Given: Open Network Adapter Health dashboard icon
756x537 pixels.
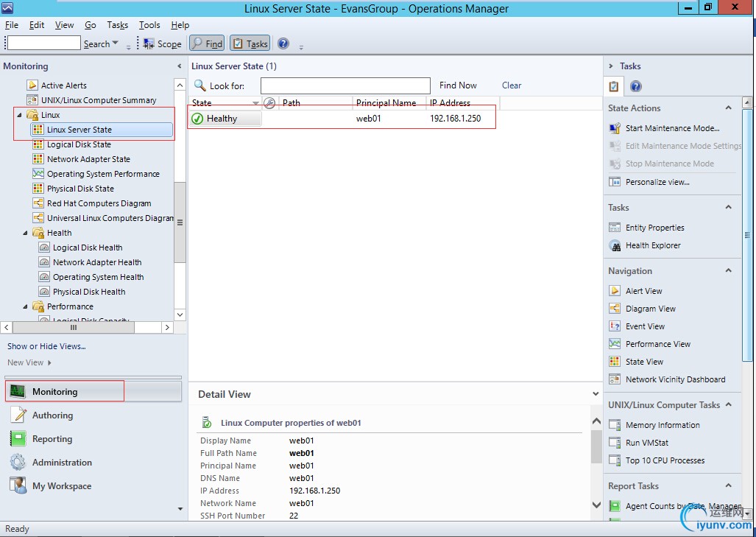Looking at the screenshot, I should tap(44, 262).
